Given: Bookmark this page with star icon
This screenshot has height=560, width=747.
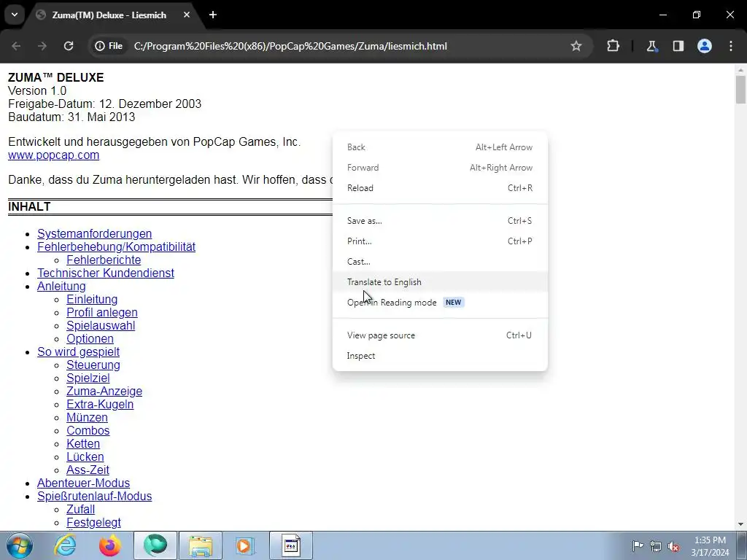Looking at the screenshot, I should pos(576,46).
